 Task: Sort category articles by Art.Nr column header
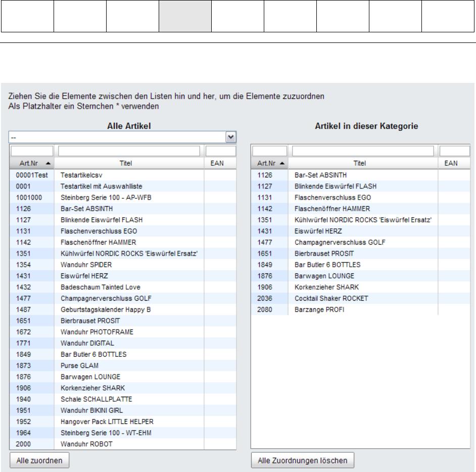click(269, 163)
